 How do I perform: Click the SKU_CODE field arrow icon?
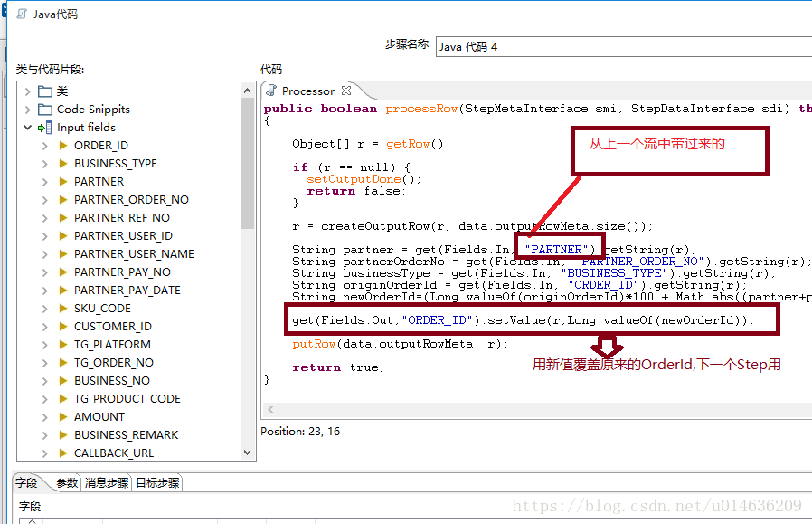point(63,309)
